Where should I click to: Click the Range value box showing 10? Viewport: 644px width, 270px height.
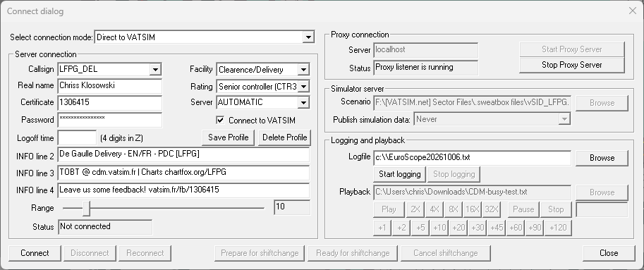[293, 207]
